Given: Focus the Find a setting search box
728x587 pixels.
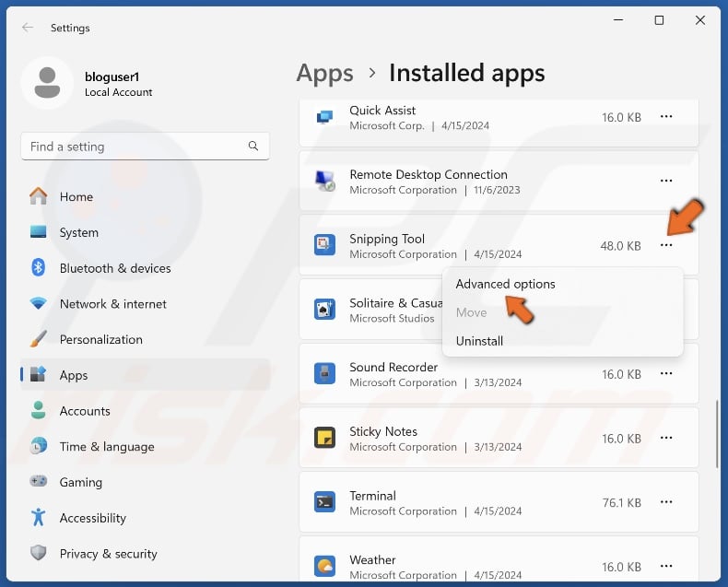Looking at the screenshot, I should click(x=145, y=147).
